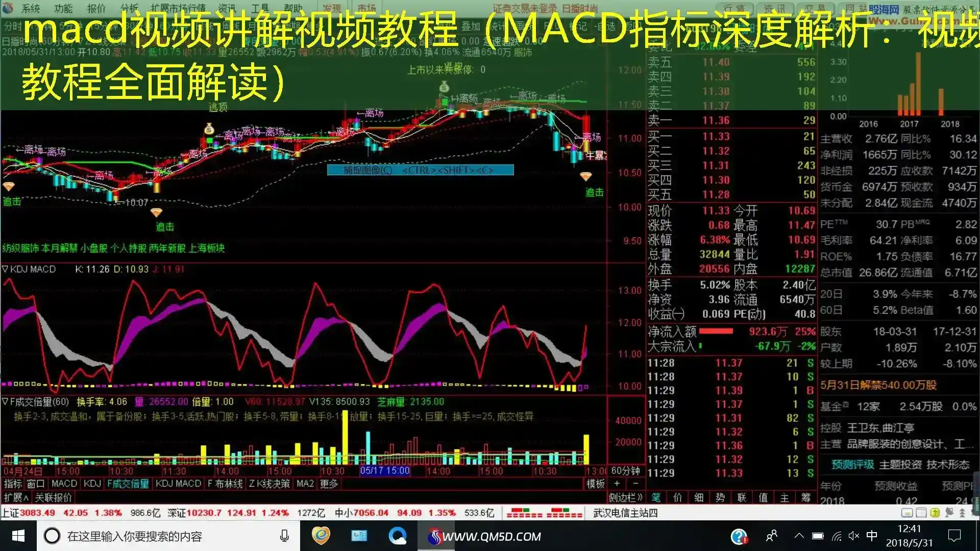Switch to the 细 side tab
980x551 pixels.
coord(699,497)
